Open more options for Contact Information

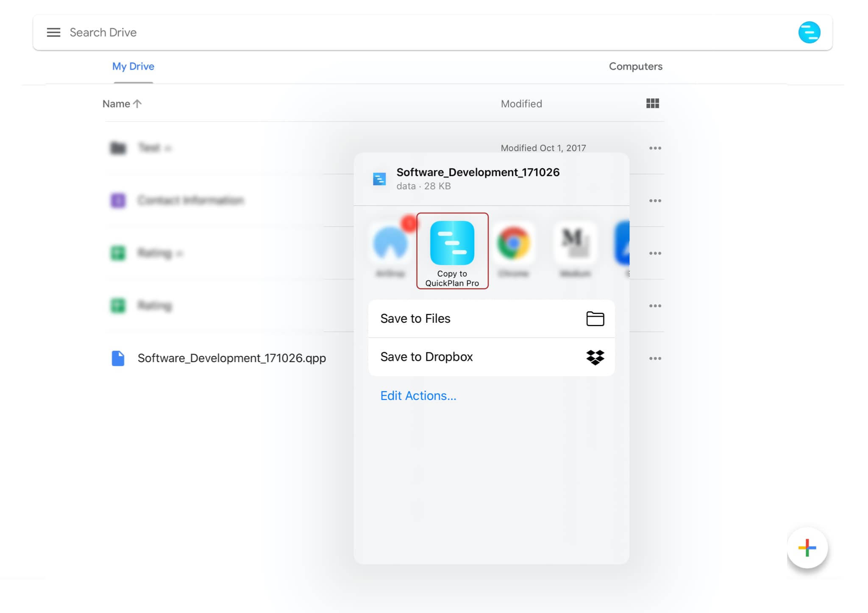point(655,201)
